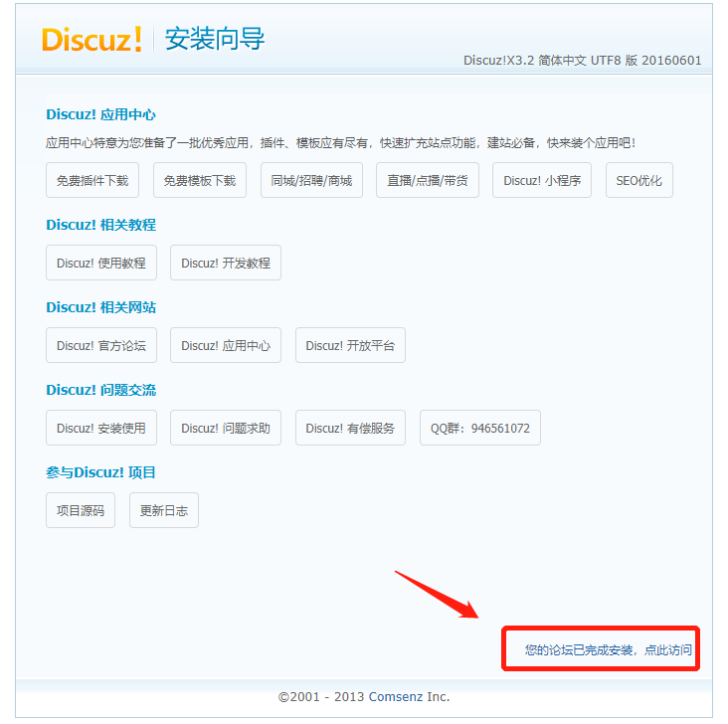Viewport: 728px width, 724px height.
Task: Select Discuz! 有偿服务
Action: point(350,429)
